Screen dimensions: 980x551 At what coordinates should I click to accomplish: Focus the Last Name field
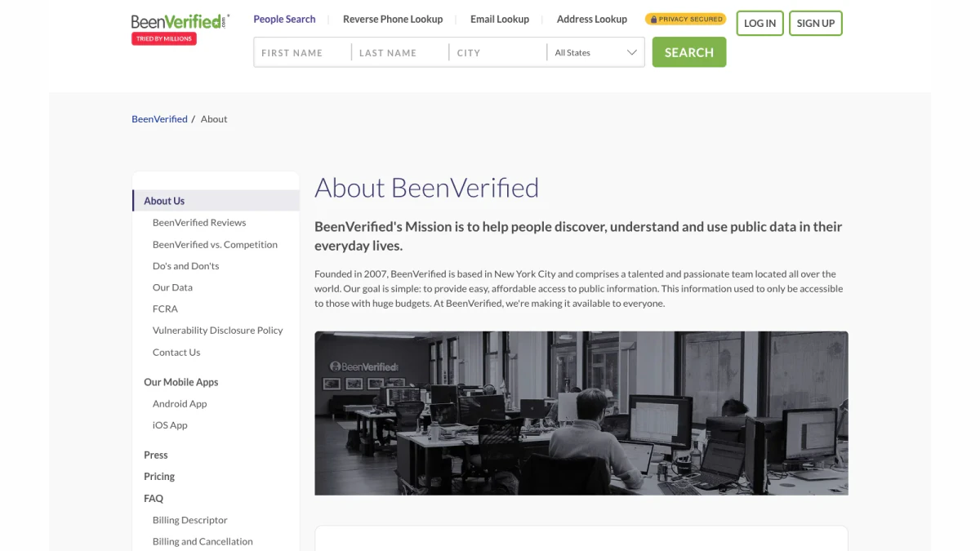[400, 52]
